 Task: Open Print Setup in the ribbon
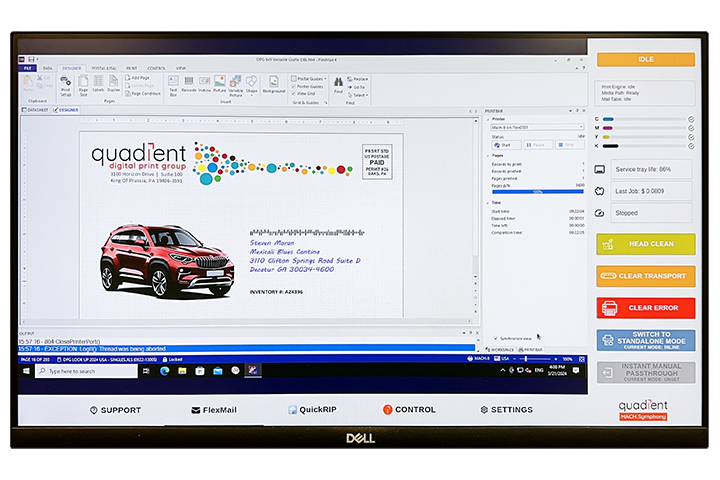tap(66, 86)
